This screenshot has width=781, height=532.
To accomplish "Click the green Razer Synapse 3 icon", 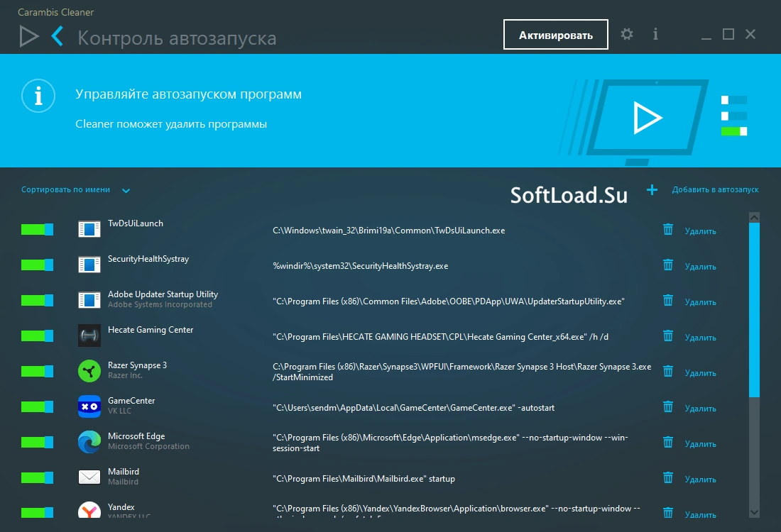I will [x=89, y=371].
